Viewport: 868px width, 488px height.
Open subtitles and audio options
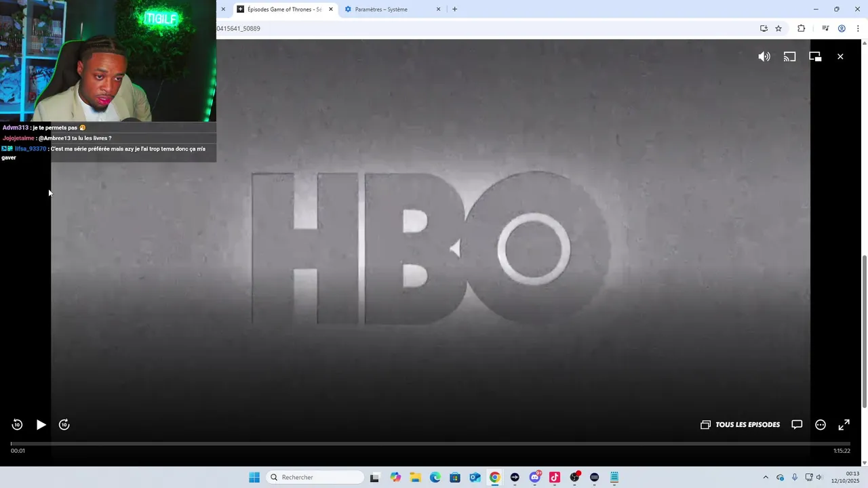(x=797, y=425)
